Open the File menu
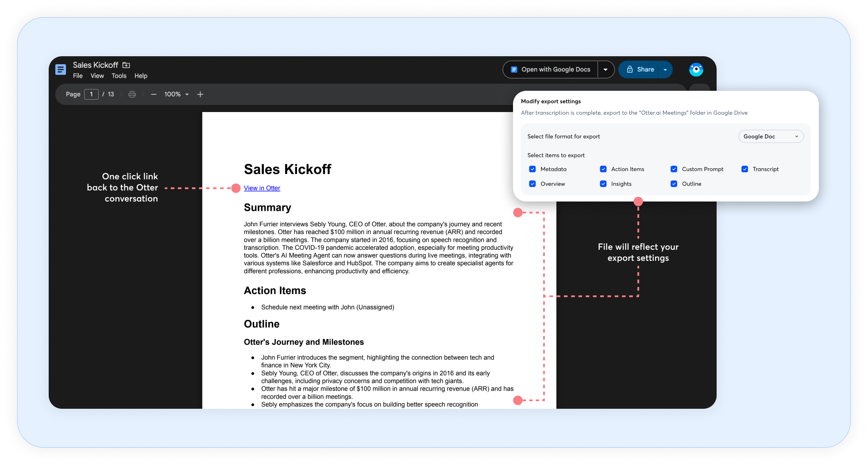 (x=78, y=76)
